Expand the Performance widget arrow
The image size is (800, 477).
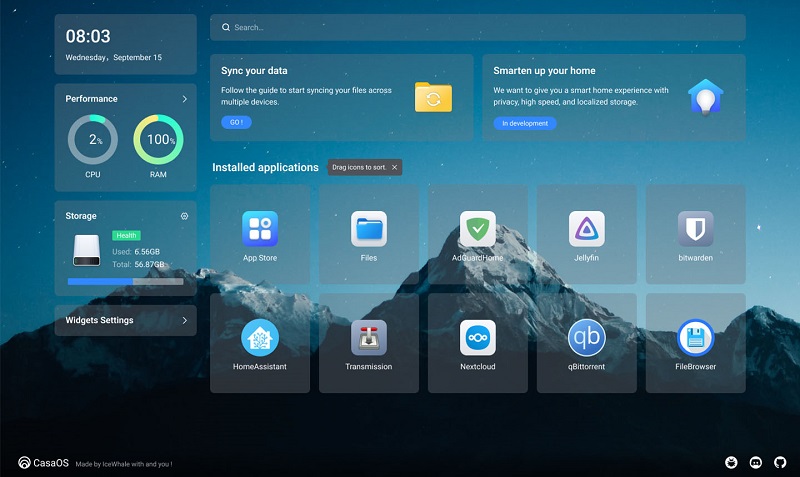185,99
